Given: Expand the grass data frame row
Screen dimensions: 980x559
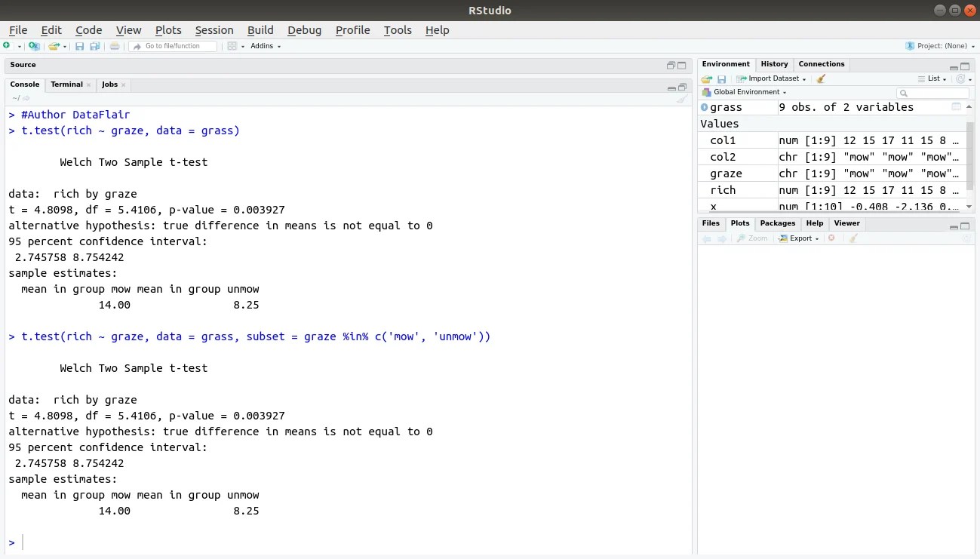Looking at the screenshot, I should pyautogui.click(x=705, y=107).
